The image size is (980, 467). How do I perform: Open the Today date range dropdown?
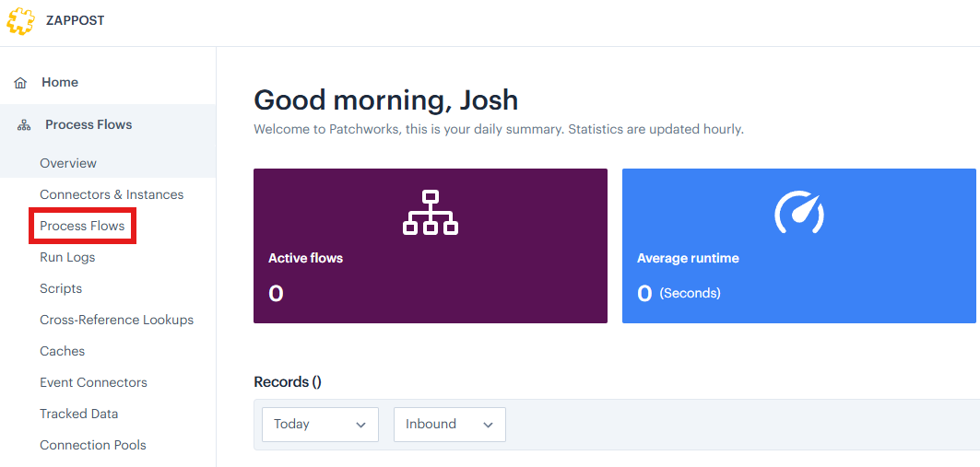tap(320, 425)
